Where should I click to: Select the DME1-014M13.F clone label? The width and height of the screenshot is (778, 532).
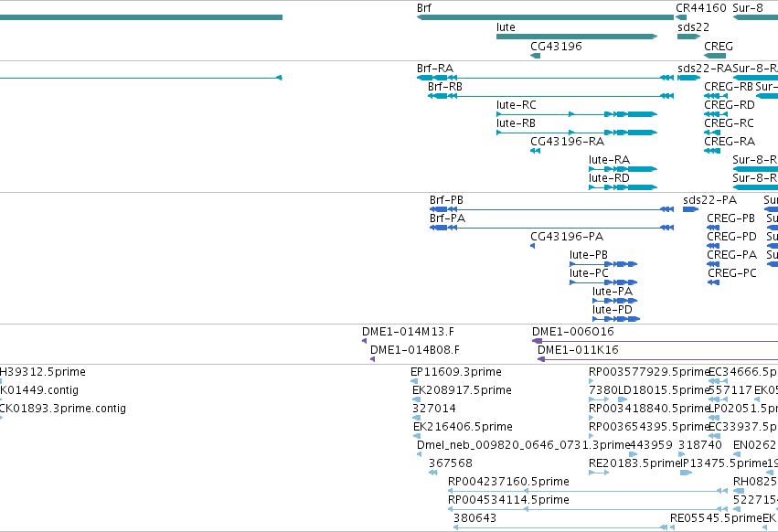(x=408, y=332)
